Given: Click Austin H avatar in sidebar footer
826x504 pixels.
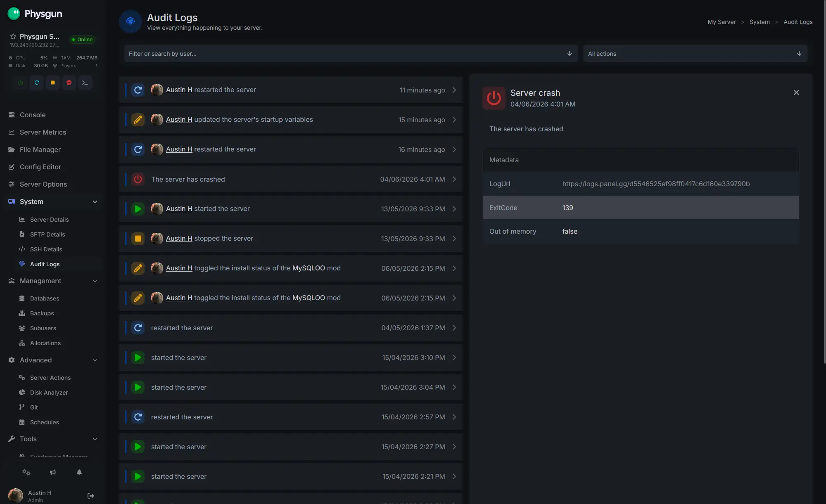Looking at the screenshot, I should pos(16,496).
